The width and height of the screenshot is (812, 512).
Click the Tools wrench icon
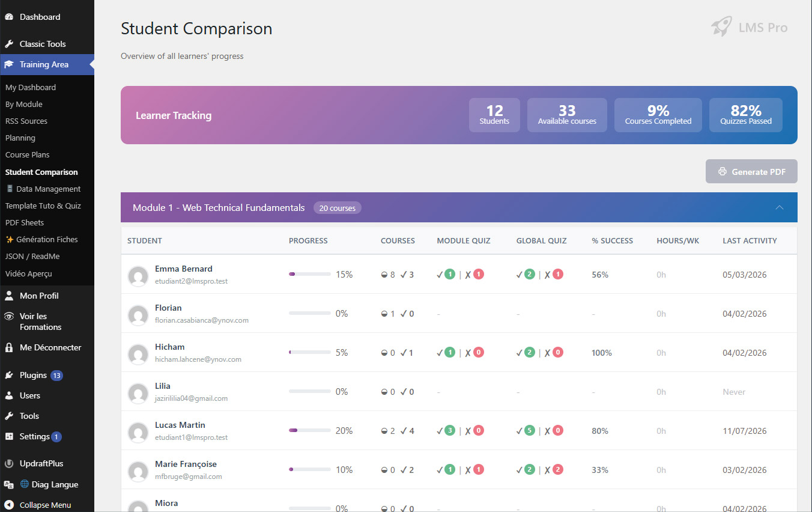coord(9,416)
